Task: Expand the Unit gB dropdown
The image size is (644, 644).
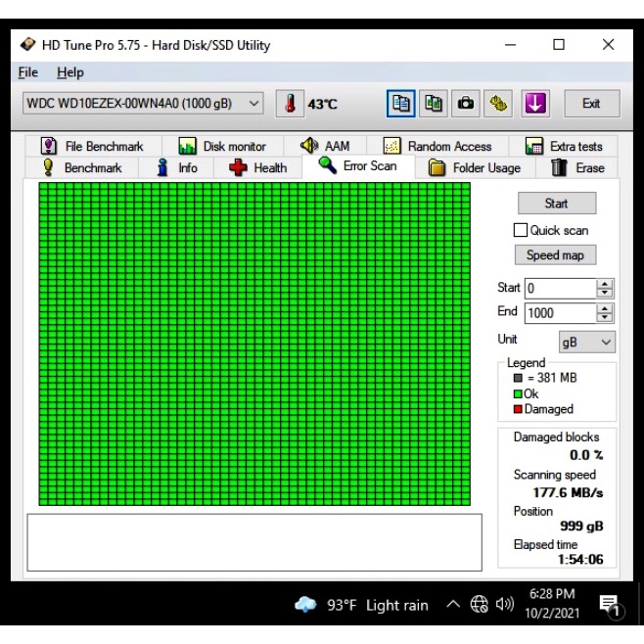Action: coord(606,343)
